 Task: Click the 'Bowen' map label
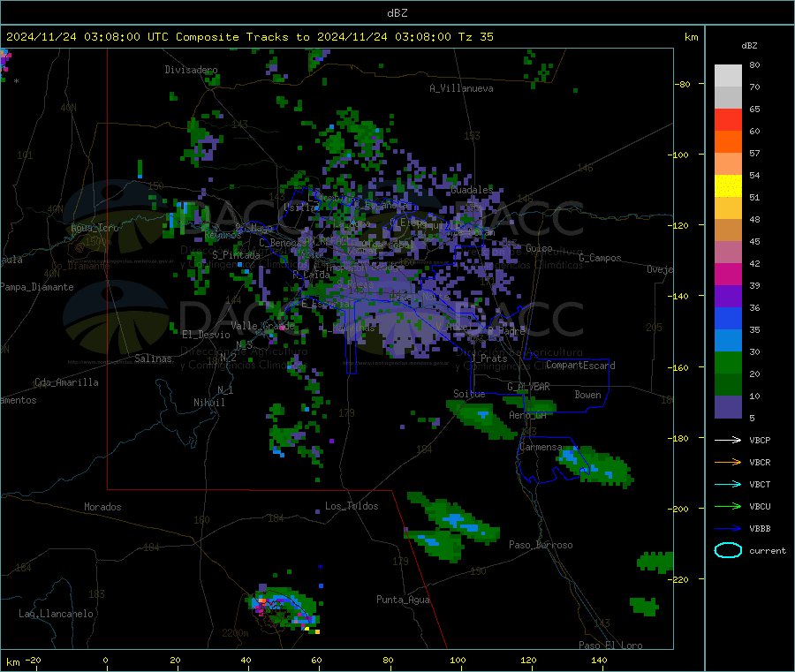pyautogui.click(x=587, y=395)
